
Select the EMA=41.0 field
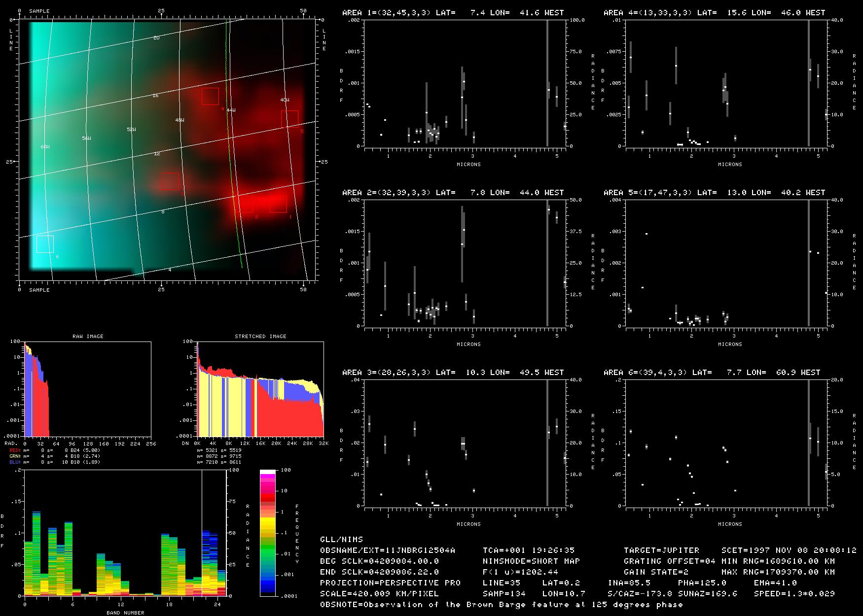click(775, 583)
